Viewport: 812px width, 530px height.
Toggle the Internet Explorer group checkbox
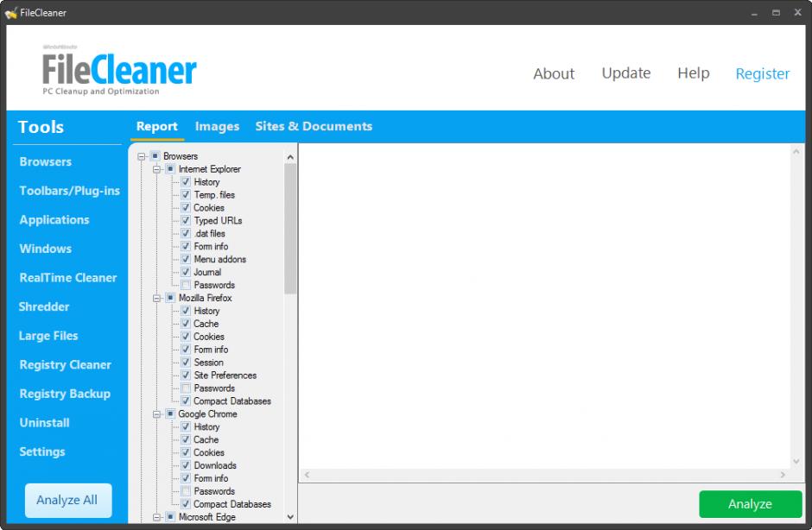[x=170, y=168]
